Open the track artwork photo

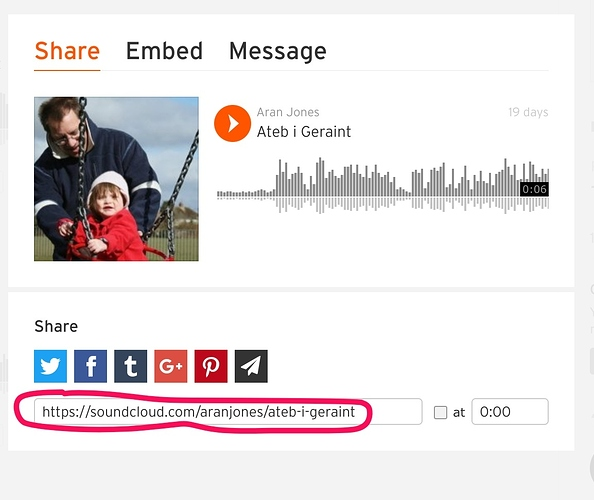point(116,179)
